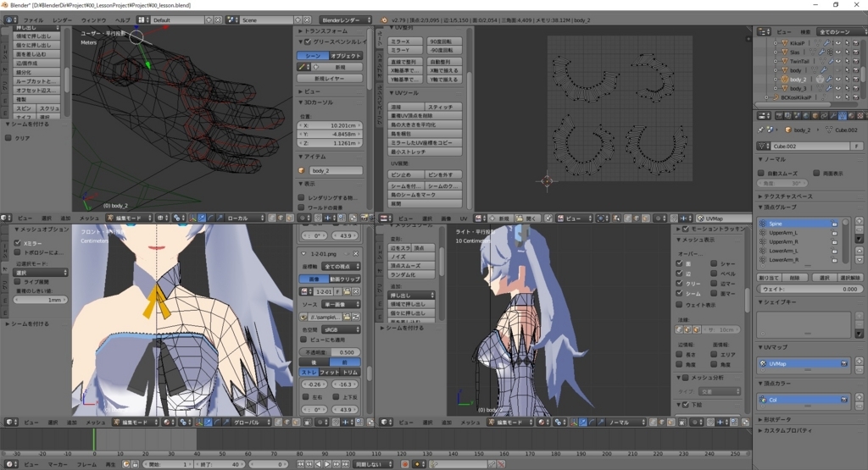Screen dimensions: 868x470
Task: Open the マーカー menu in timeline
Action: click(x=57, y=464)
